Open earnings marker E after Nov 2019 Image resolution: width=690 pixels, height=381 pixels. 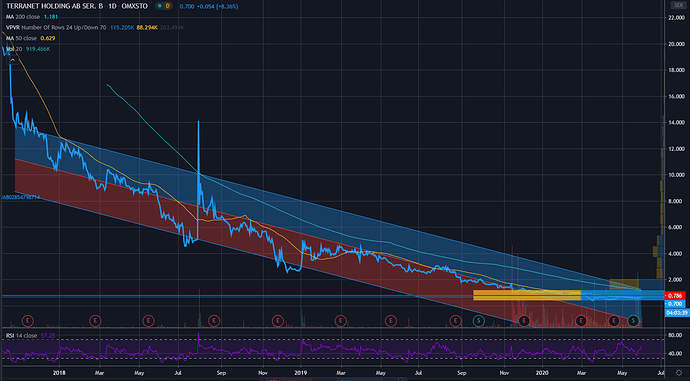(524, 321)
